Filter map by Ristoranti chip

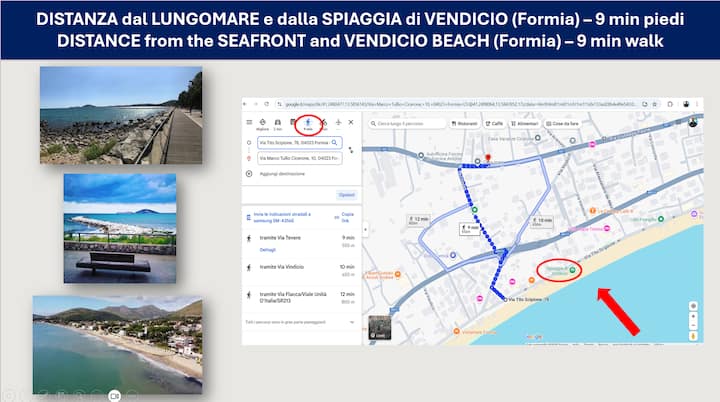tap(465, 124)
